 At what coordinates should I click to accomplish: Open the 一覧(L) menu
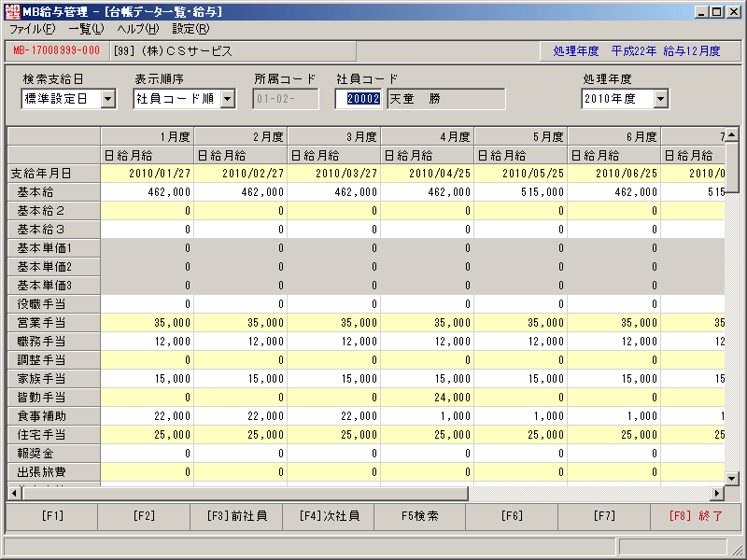86,29
